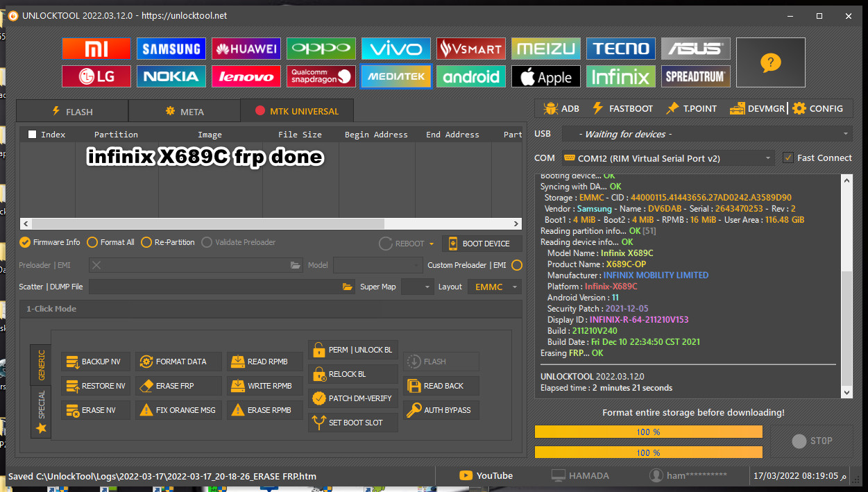Image resolution: width=868 pixels, height=492 pixels.
Task: Open the Lenovo brand tile
Action: pyautogui.click(x=246, y=76)
